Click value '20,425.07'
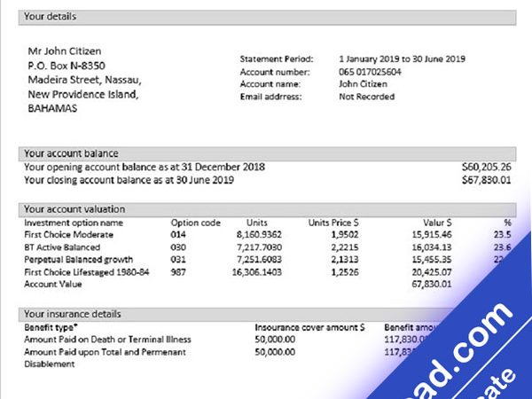The width and height of the screenshot is (532, 399). (x=432, y=272)
